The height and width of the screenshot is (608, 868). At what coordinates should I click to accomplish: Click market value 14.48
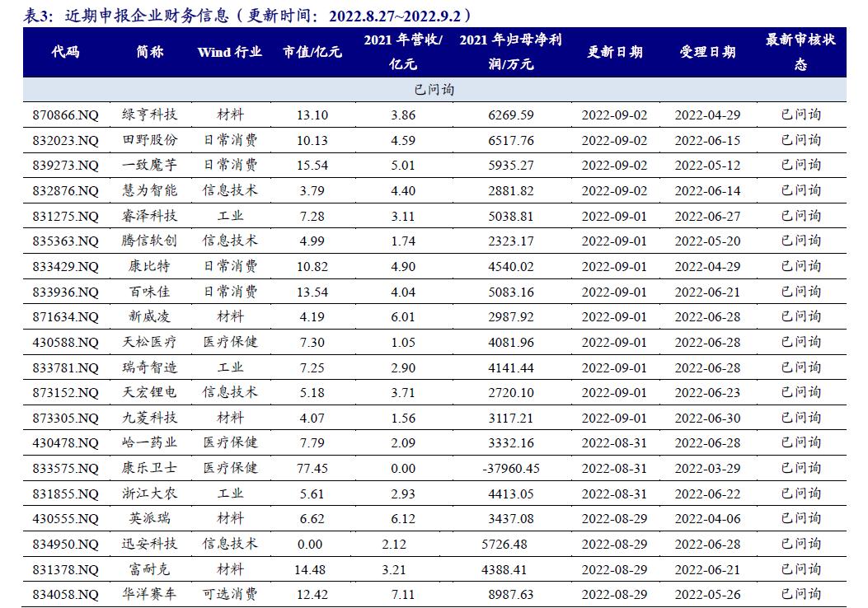pyautogui.click(x=310, y=570)
